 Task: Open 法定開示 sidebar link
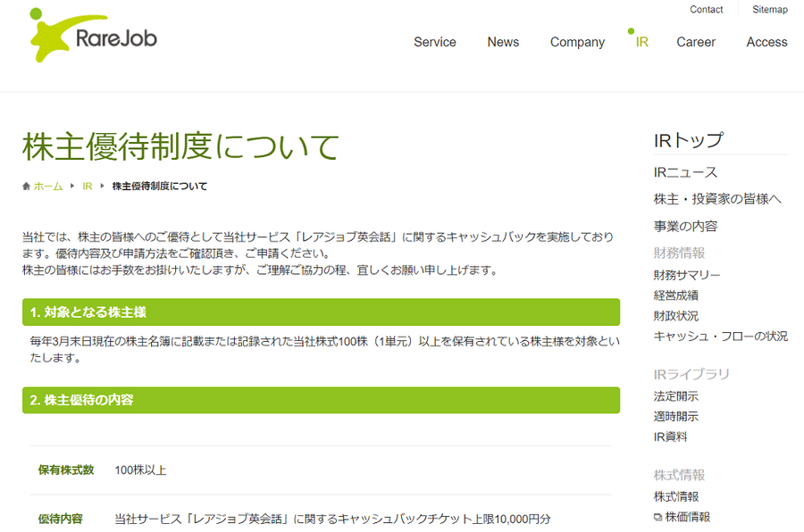(676, 396)
